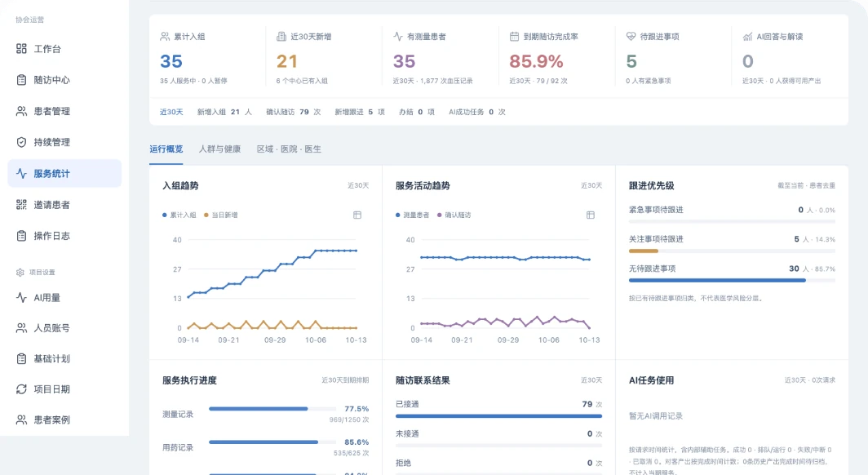Click the 累计入组 card people icon
The image size is (868, 475).
[165, 37]
